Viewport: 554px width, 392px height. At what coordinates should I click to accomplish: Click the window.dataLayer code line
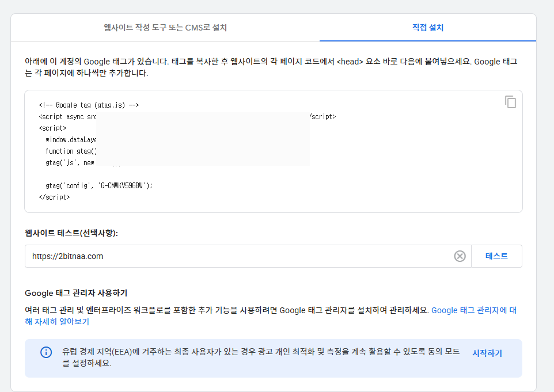(71, 139)
